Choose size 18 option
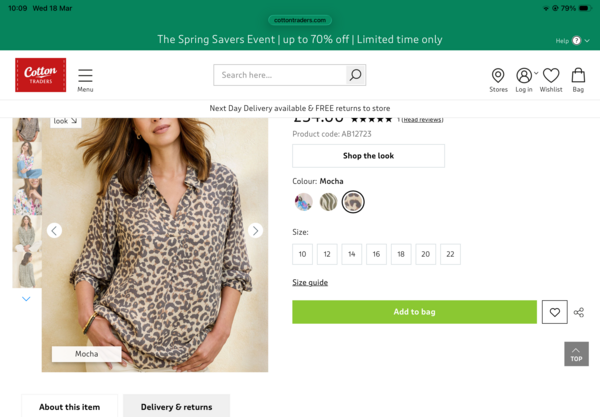This screenshot has width=600, height=417. (401, 254)
